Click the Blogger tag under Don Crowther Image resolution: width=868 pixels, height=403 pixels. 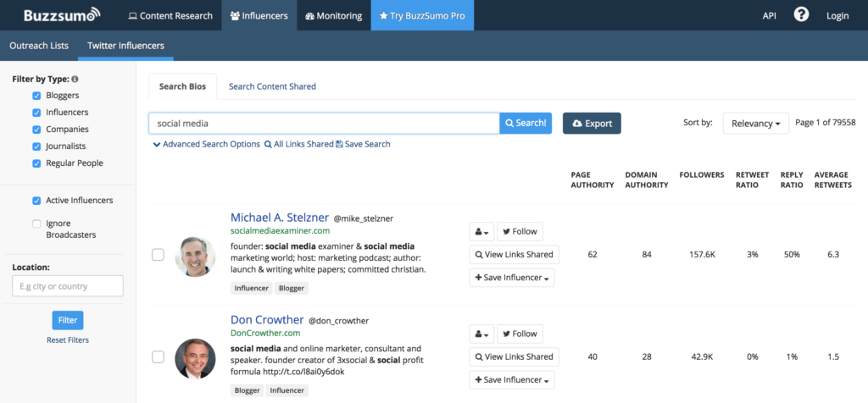(247, 390)
